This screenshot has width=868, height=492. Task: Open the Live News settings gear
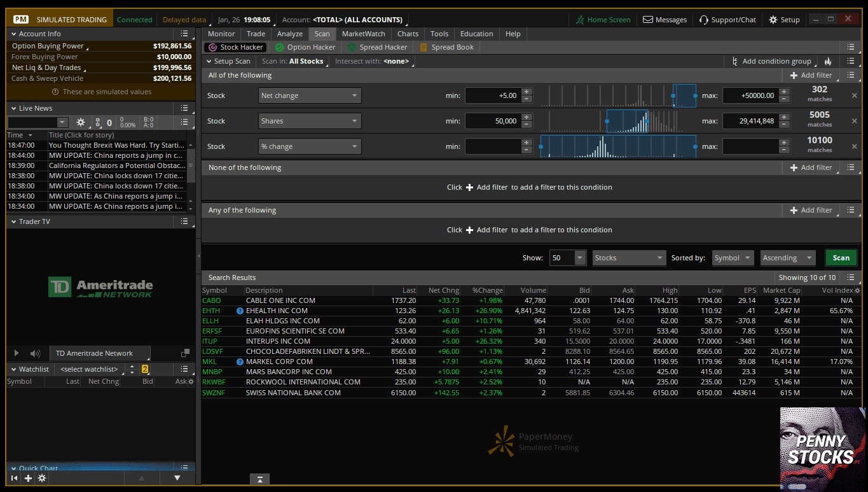81,122
